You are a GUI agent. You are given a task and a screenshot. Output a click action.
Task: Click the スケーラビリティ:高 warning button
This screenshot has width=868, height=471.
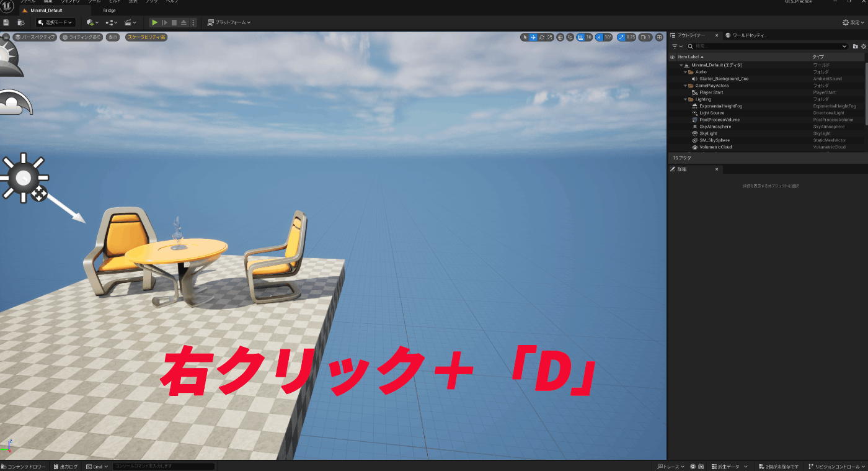146,37
